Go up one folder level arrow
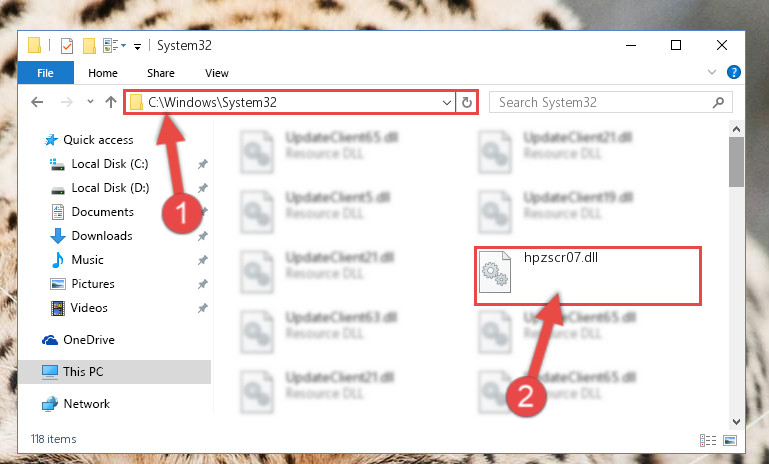The height and width of the screenshot is (464, 769). pyautogui.click(x=111, y=102)
